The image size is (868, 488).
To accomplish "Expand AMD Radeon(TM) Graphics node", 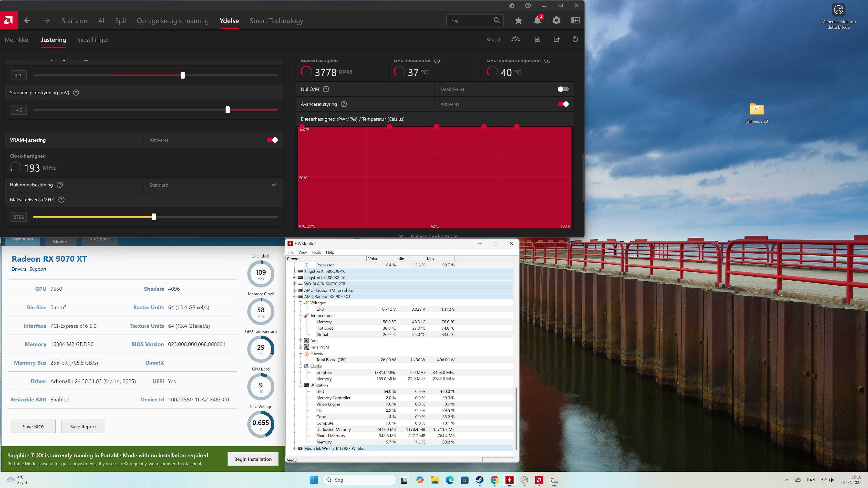I will (294, 290).
